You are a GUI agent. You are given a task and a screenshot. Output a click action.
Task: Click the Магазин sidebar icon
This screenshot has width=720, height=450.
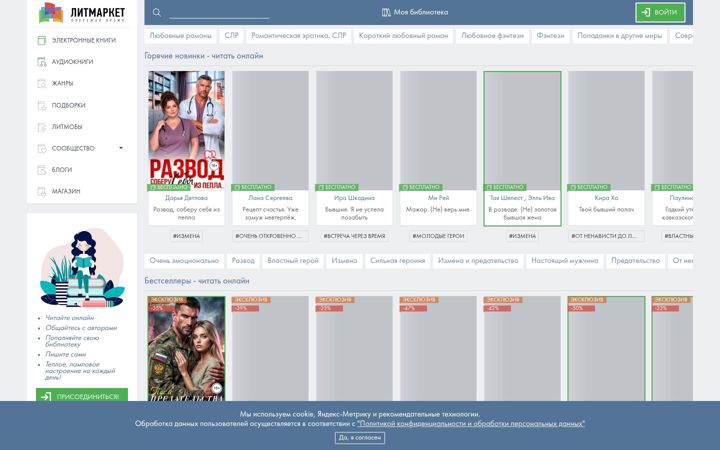click(41, 191)
